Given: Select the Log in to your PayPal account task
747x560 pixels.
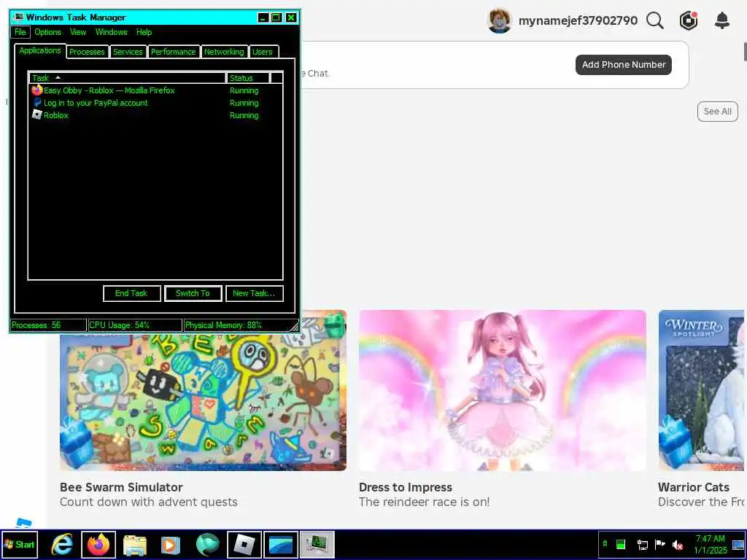Looking at the screenshot, I should tap(156, 102).
